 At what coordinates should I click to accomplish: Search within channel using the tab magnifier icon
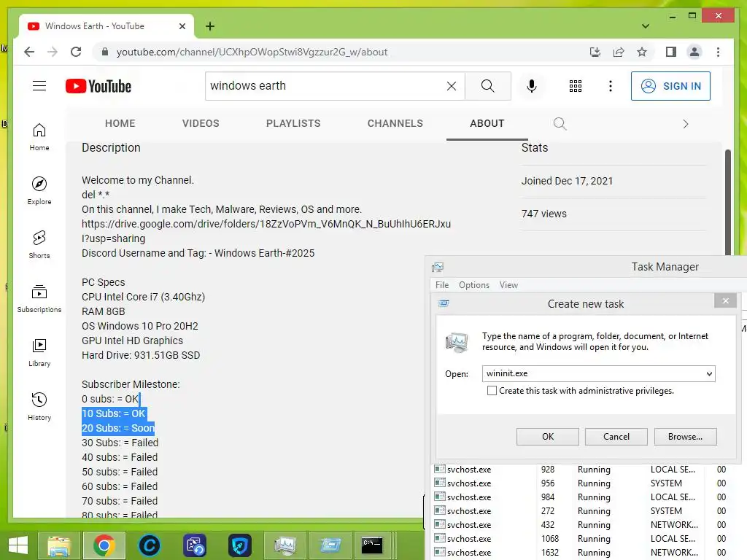point(560,124)
